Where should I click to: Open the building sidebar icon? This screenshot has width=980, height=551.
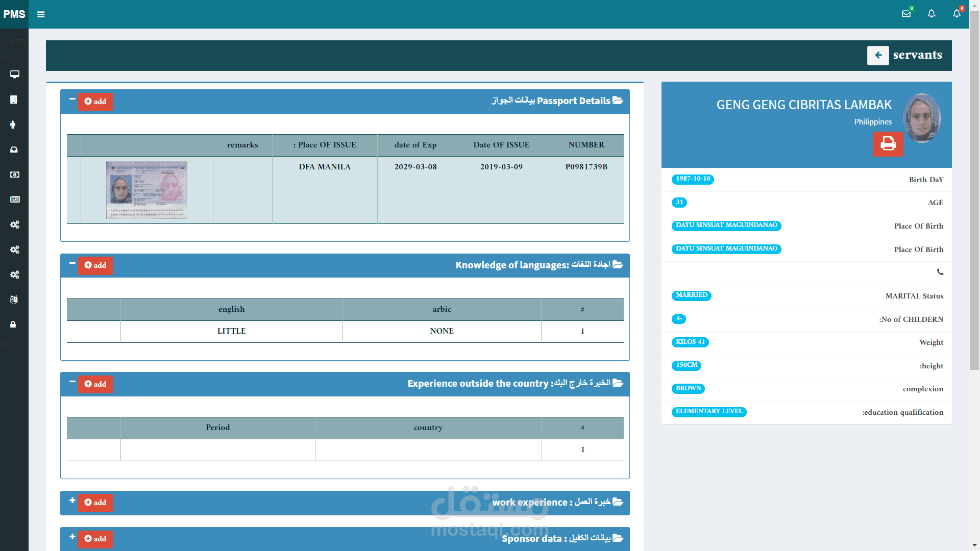point(14,99)
